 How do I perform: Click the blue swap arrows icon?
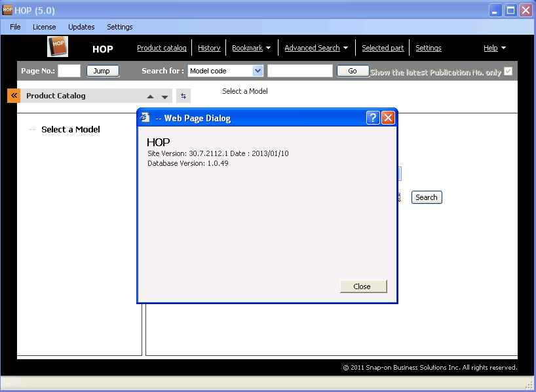pos(183,96)
